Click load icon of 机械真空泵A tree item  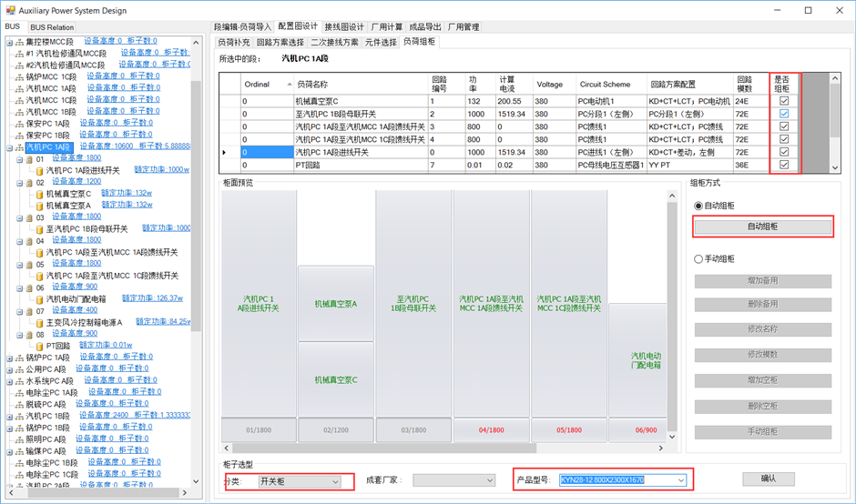point(39,206)
